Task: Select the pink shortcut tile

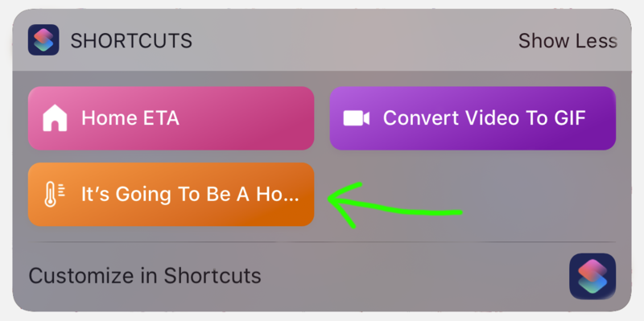Action: click(x=171, y=118)
